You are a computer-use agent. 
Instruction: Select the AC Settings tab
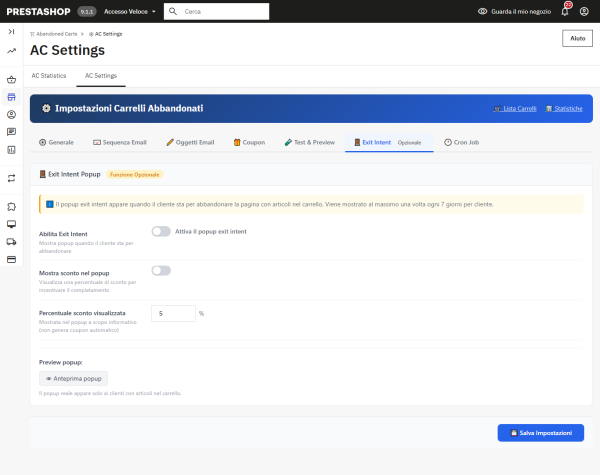click(101, 76)
